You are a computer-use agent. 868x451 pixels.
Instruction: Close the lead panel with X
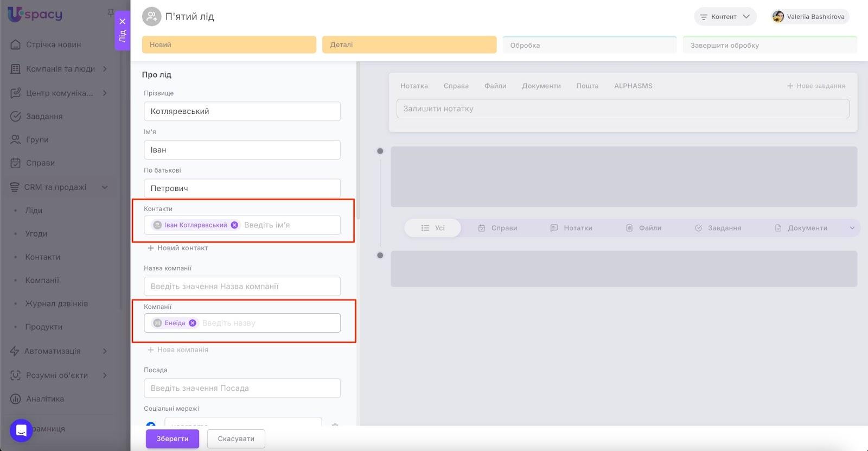(x=123, y=22)
